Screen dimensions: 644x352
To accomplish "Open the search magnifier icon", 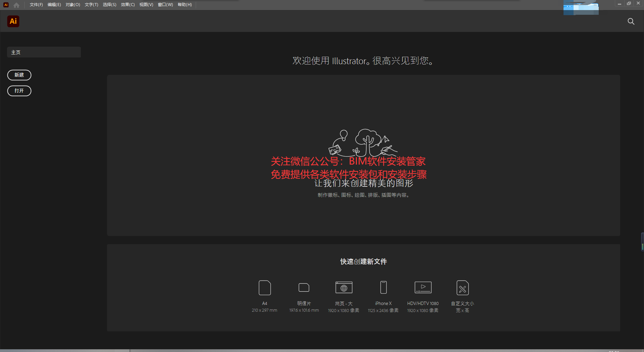I will pos(631,21).
